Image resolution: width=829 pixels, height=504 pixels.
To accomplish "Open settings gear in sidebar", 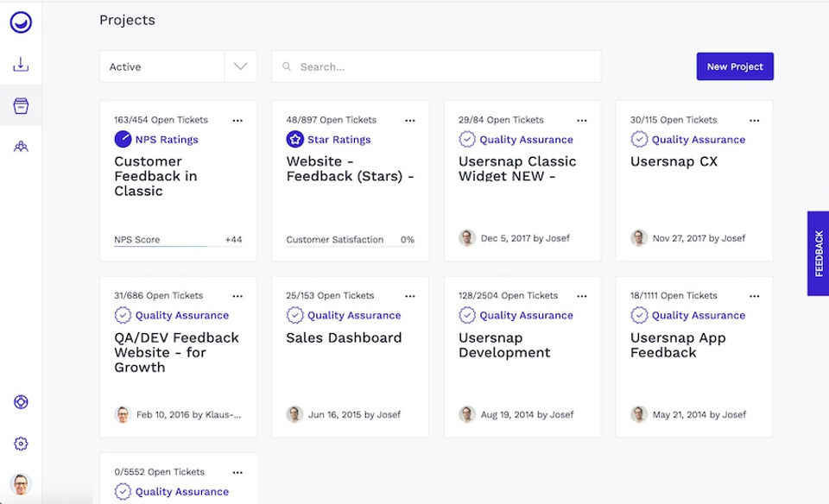I will 21,444.
